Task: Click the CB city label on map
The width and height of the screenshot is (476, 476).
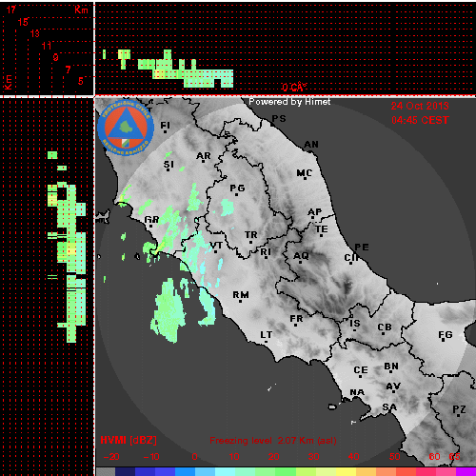Action: (385, 327)
